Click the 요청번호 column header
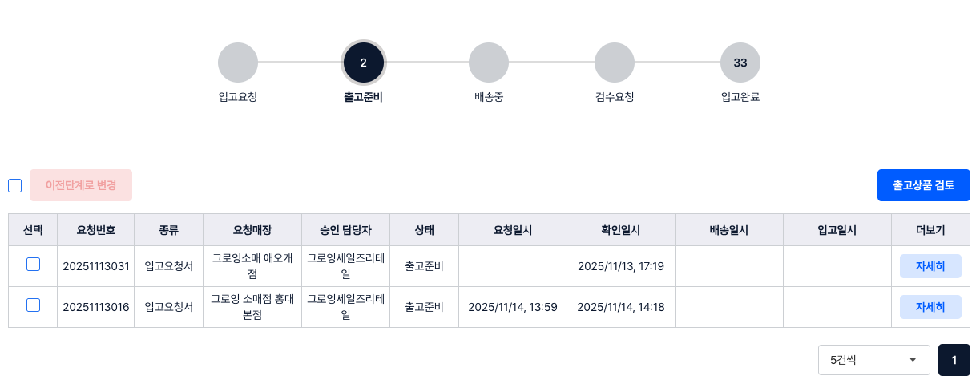Screen dimensions: 980x388 click(96, 230)
